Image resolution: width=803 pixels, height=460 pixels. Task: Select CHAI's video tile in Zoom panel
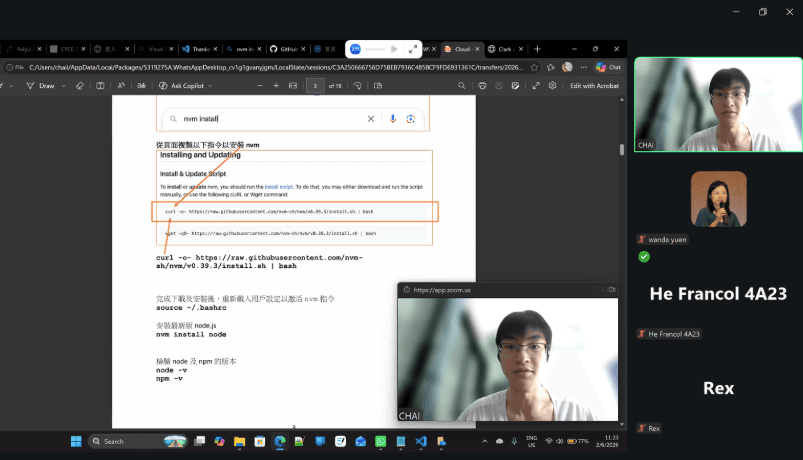718,104
